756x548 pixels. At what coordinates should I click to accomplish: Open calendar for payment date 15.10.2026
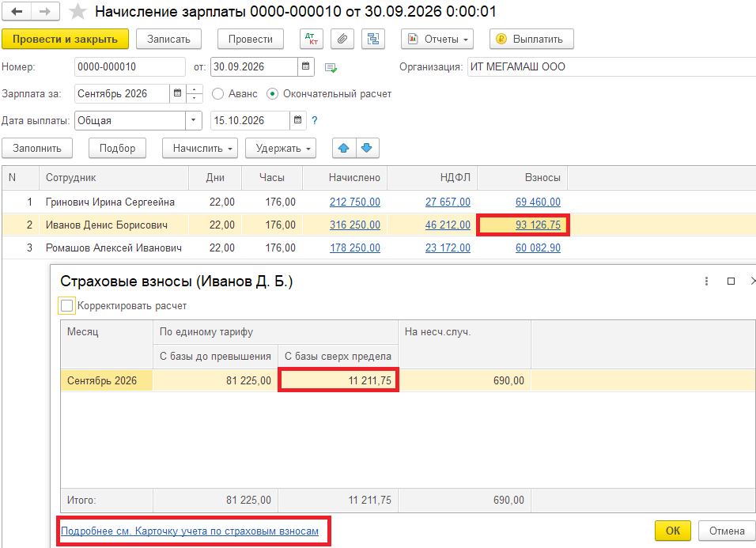tap(298, 121)
